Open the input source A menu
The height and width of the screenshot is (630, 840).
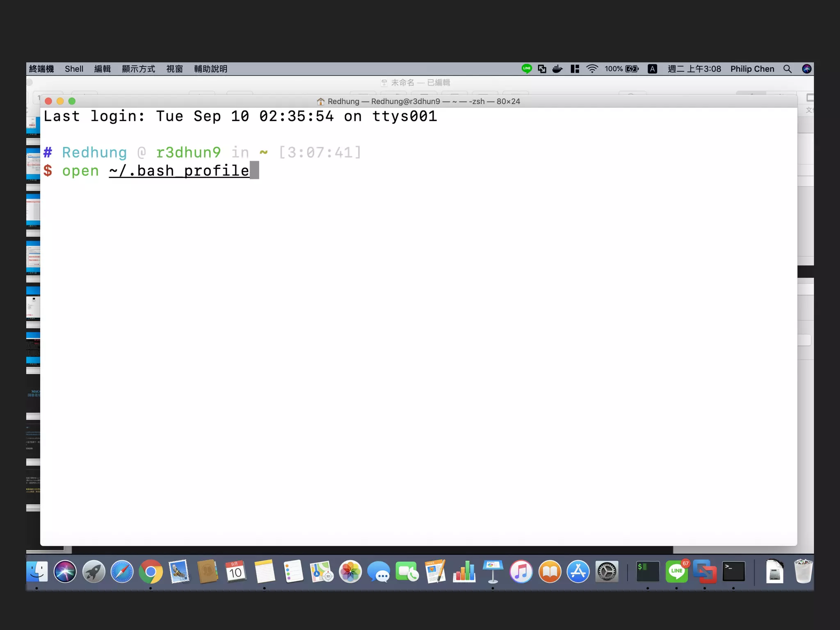[652, 69]
